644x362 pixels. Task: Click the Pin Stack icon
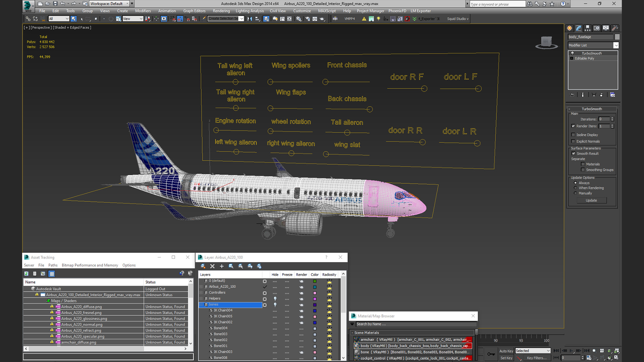[572, 95]
